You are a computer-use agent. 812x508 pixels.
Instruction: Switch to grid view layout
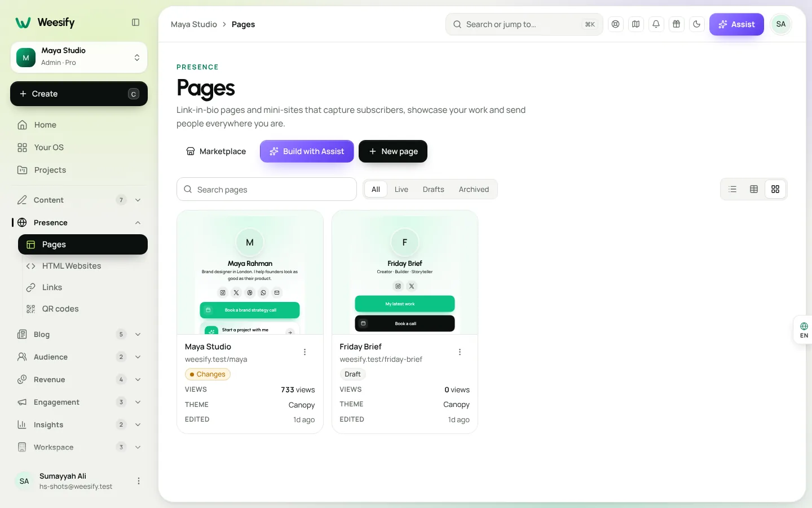click(775, 190)
